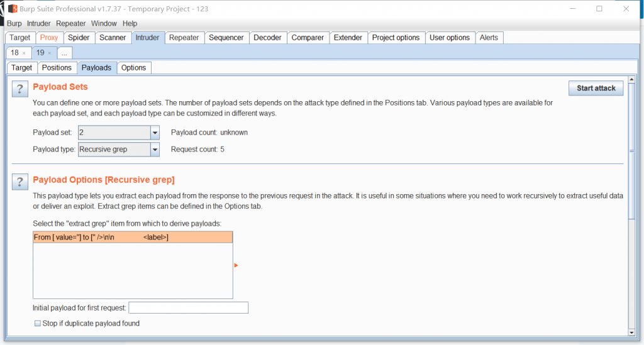Click the Payload Options help question-mark icon
Screen dimensions: 644x345
[20, 182]
